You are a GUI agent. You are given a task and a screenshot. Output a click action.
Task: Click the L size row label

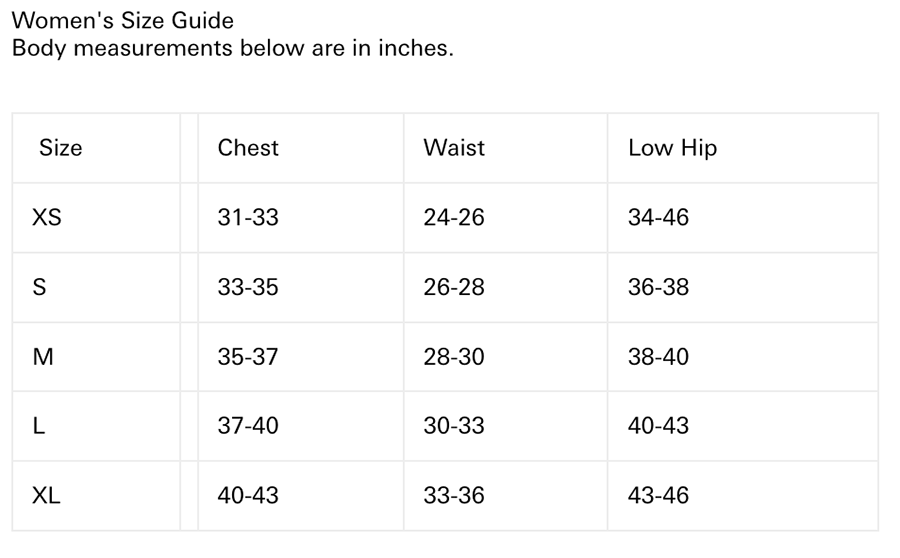pos(39,426)
